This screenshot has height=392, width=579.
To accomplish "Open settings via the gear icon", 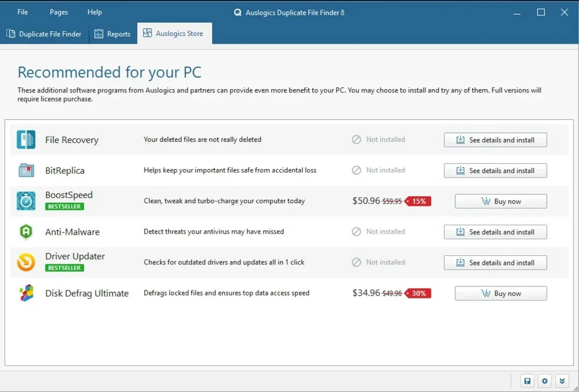I will [545, 381].
